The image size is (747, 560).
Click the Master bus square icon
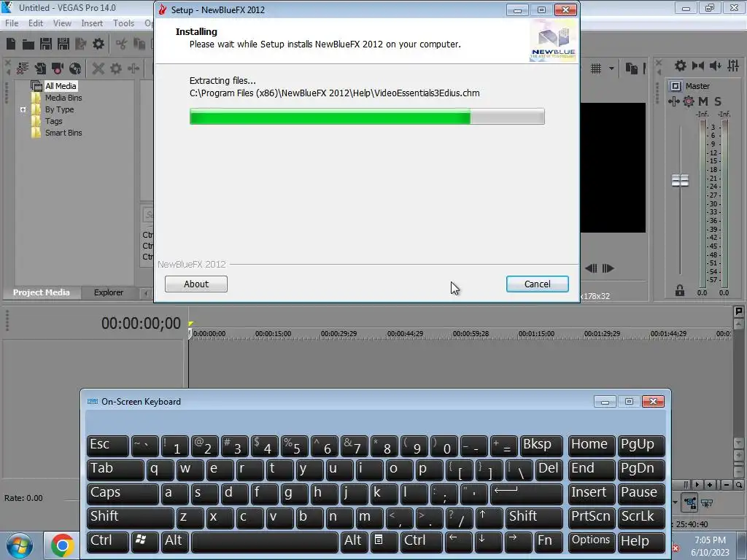tap(676, 86)
